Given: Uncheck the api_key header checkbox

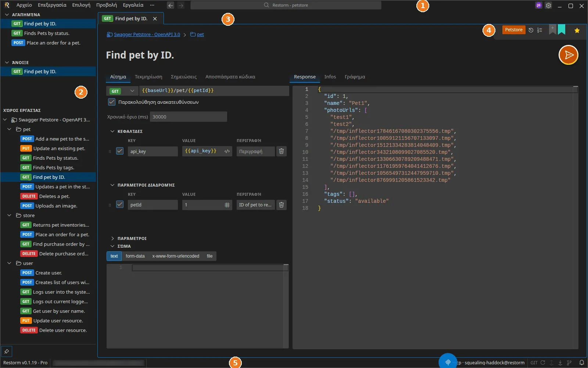Looking at the screenshot, I should (x=120, y=151).
